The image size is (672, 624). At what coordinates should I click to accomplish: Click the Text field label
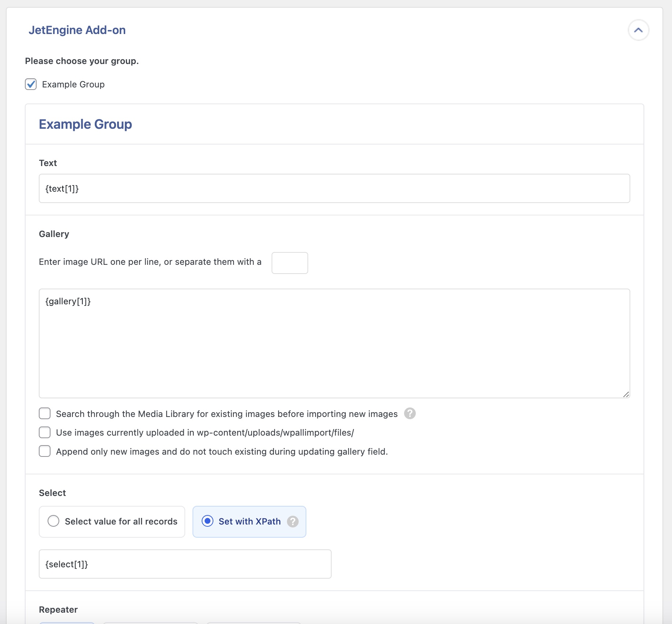(x=48, y=163)
